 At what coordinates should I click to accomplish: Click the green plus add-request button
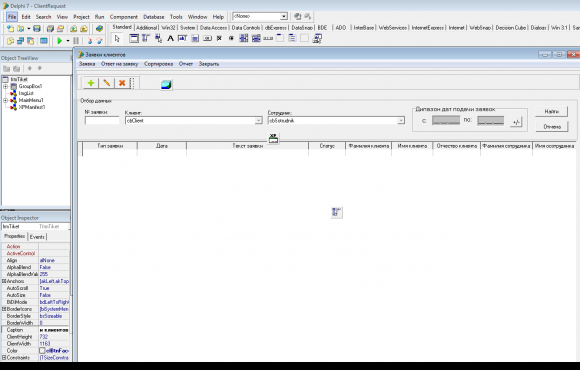[91, 83]
